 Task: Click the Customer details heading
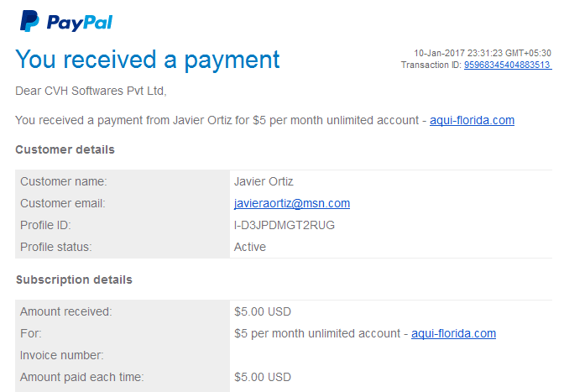pyautogui.click(x=65, y=149)
